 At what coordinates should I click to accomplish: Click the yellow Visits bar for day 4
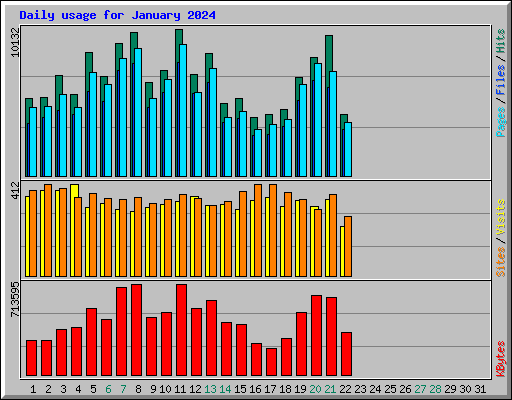coord(73,230)
